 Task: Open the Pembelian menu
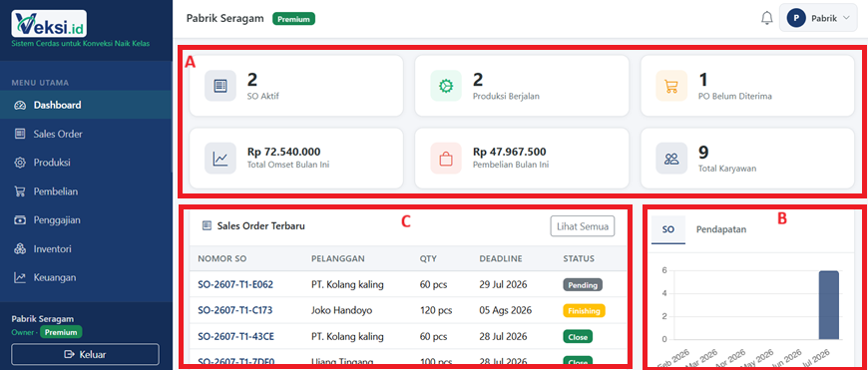coord(86,191)
